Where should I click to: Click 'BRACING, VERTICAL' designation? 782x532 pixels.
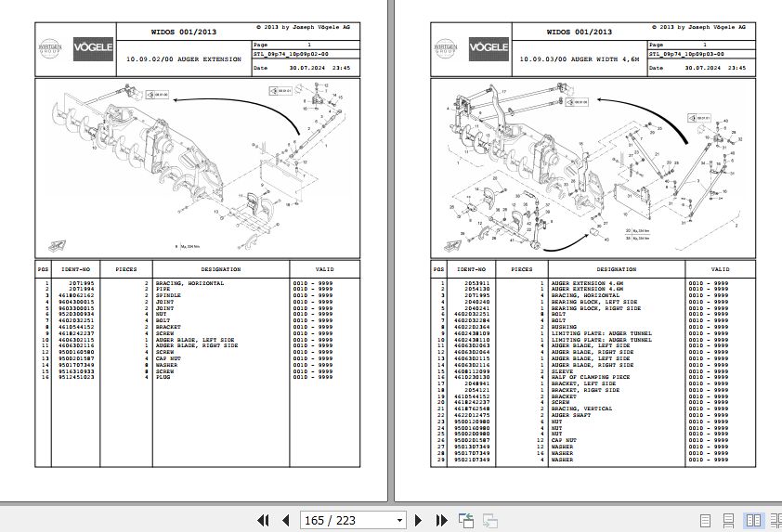[581, 409]
